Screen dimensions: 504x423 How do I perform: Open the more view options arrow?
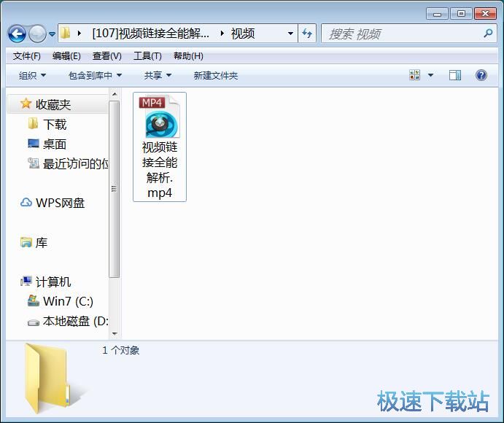pyautogui.click(x=431, y=75)
